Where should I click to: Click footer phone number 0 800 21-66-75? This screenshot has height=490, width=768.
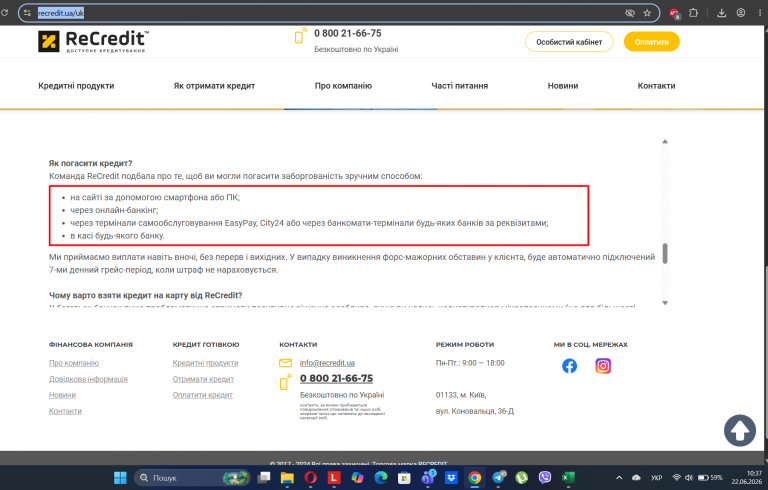(336, 378)
